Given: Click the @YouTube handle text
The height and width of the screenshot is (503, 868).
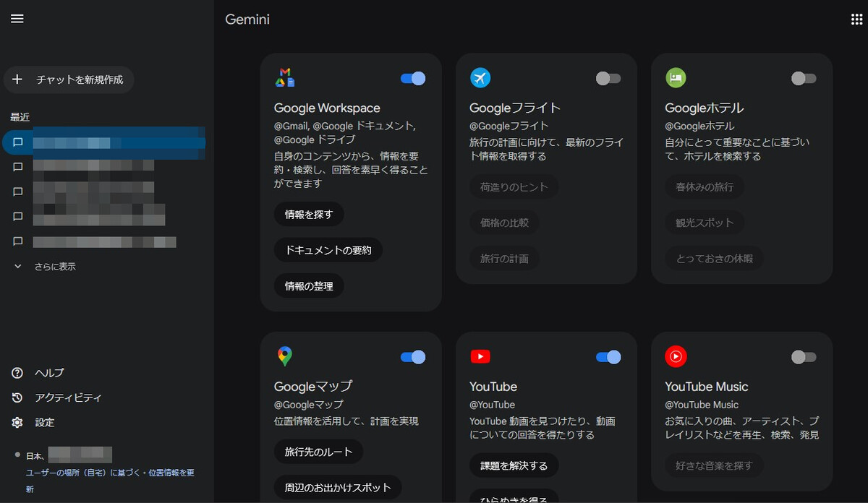Looking at the screenshot, I should [x=493, y=405].
